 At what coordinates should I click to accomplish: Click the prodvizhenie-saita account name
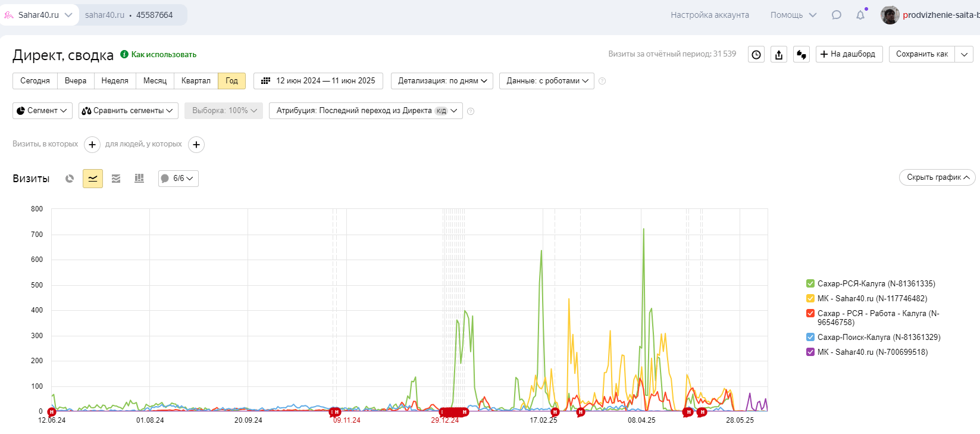tap(941, 15)
